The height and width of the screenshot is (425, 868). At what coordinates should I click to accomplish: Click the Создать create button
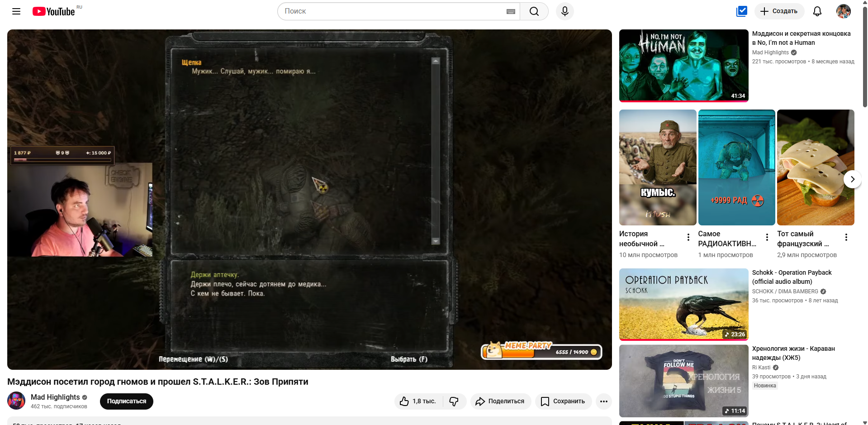[x=779, y=11]
